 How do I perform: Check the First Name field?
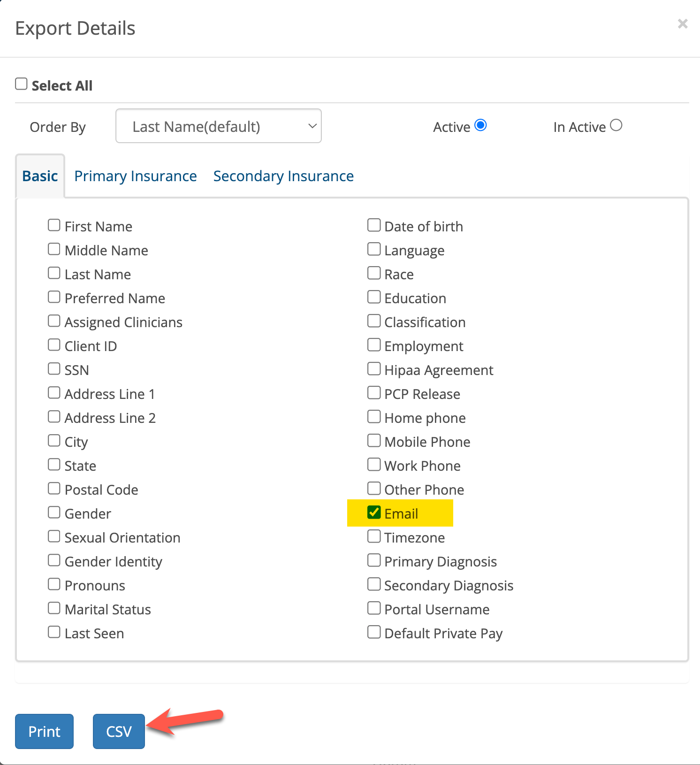tap(54, 225)
